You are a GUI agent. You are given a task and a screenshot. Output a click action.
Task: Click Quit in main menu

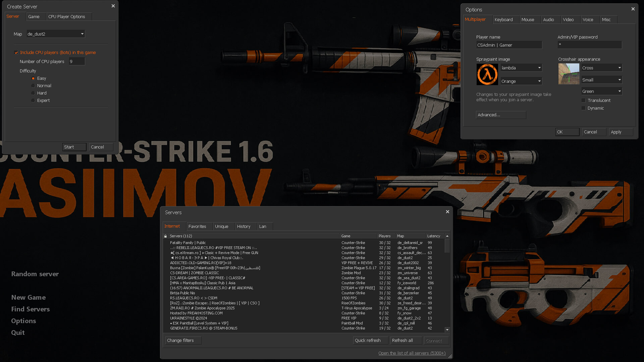pyautogui.click(x=18, y=333)
